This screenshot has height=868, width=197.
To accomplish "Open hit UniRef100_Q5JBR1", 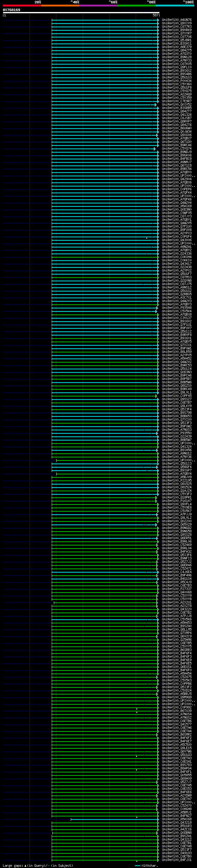I will 177,40.
